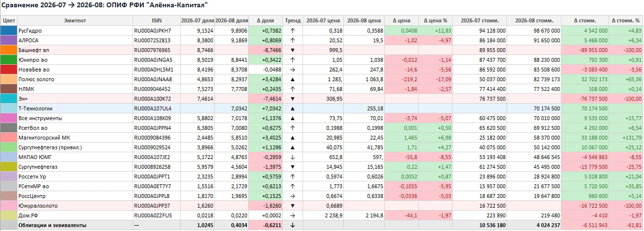The height and width of the screenshot is (231, 644).
Task: Click the green swatch in Юнипро ао row
Action: 9,59
